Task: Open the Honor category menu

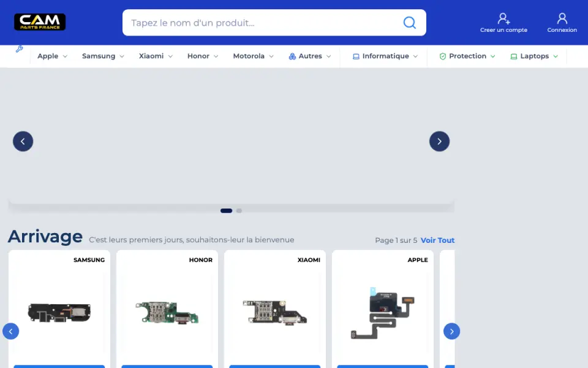Action: tap(198, 56)
